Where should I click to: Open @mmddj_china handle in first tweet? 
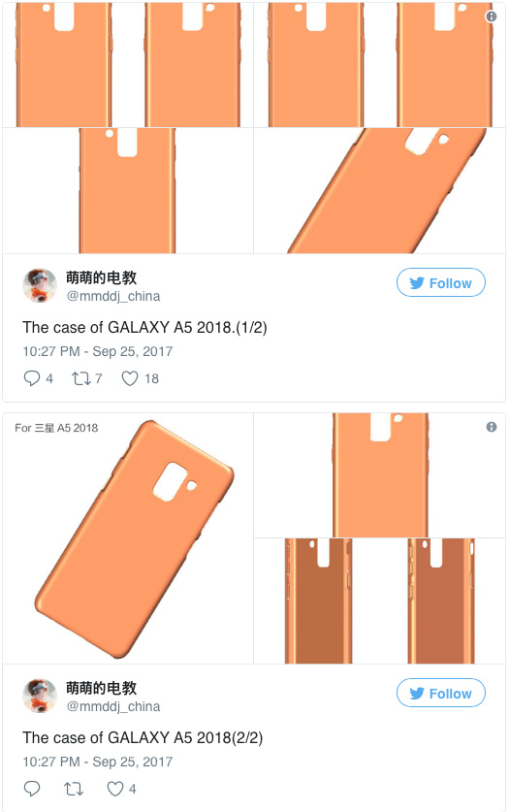113,296
